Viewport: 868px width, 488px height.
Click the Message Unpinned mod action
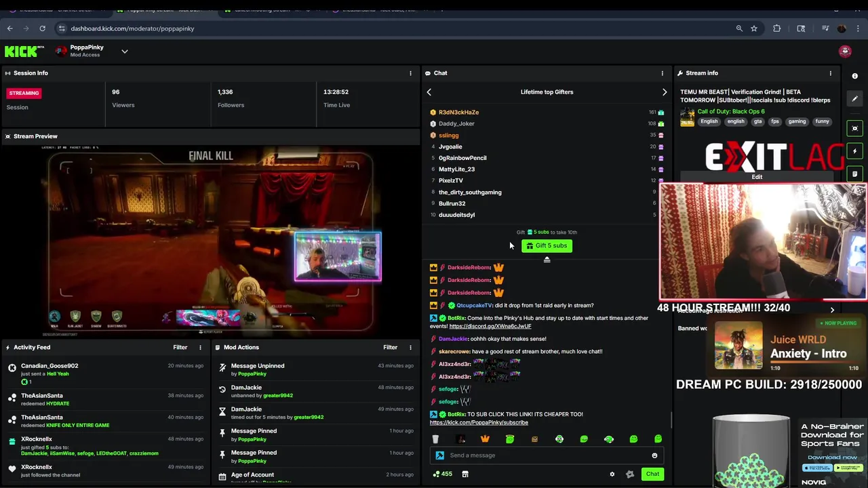coord(258,366)
